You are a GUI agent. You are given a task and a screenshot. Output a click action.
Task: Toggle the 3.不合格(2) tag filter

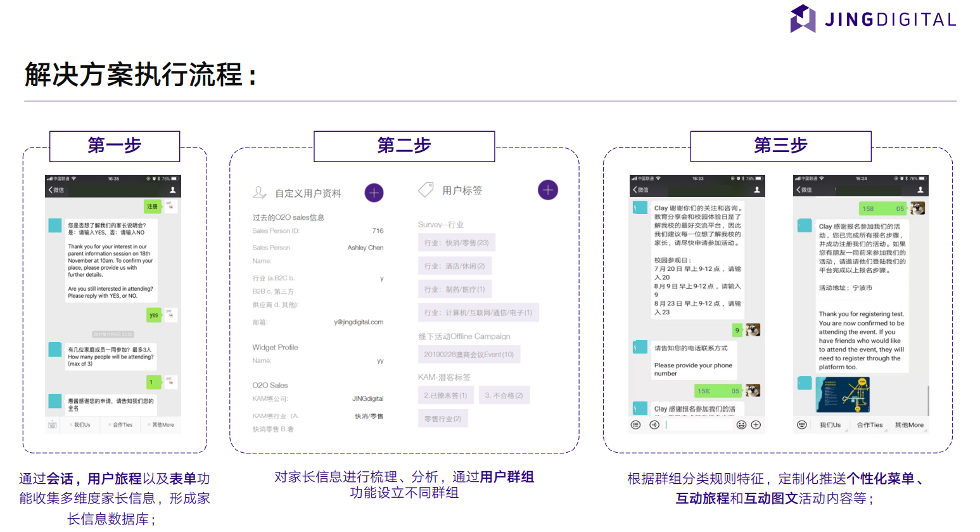tap(505, 395)
